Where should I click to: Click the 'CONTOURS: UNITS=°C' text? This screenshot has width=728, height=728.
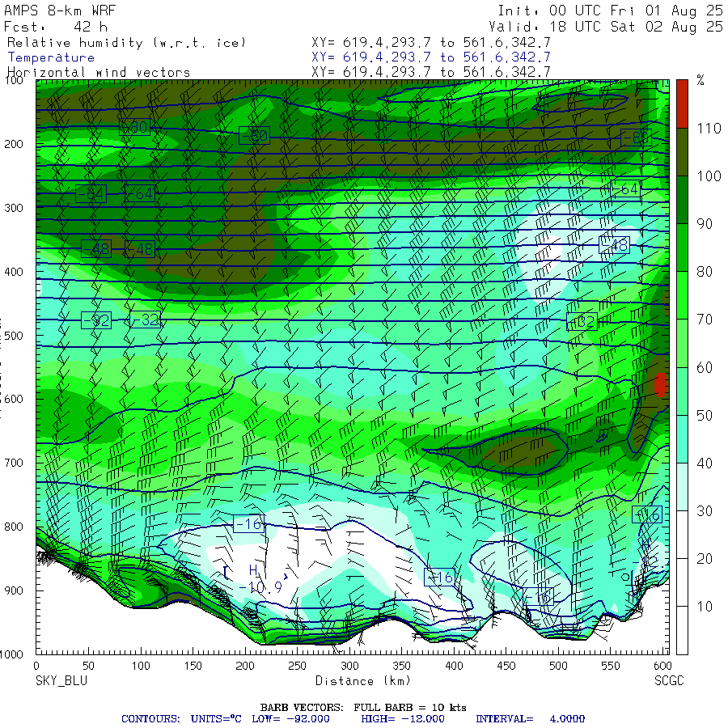181,719
